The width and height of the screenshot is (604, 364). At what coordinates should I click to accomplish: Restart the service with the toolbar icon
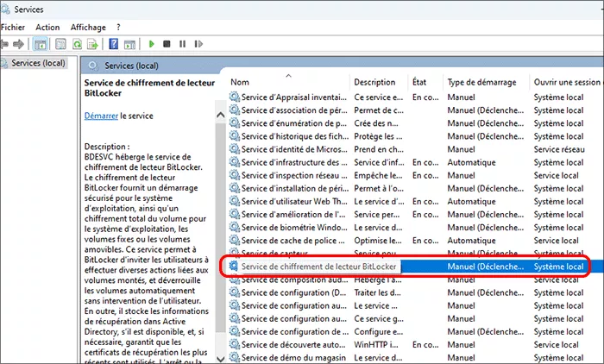tap(198, 44)
